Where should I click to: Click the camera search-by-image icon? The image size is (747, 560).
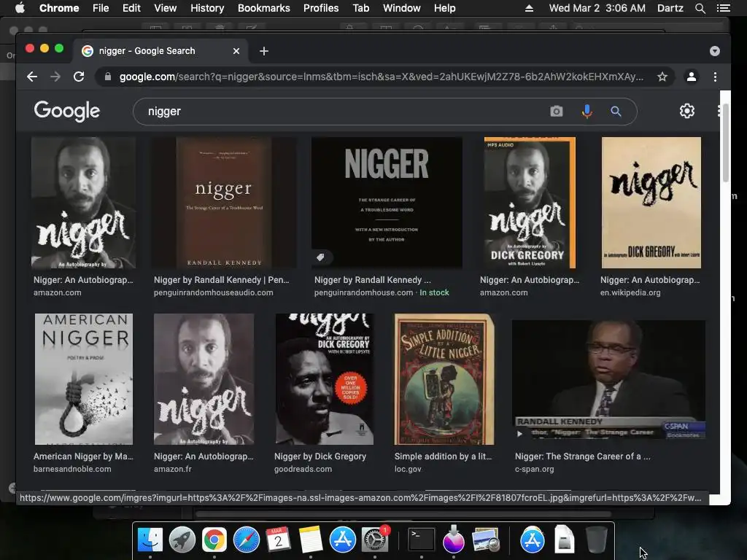556,112
